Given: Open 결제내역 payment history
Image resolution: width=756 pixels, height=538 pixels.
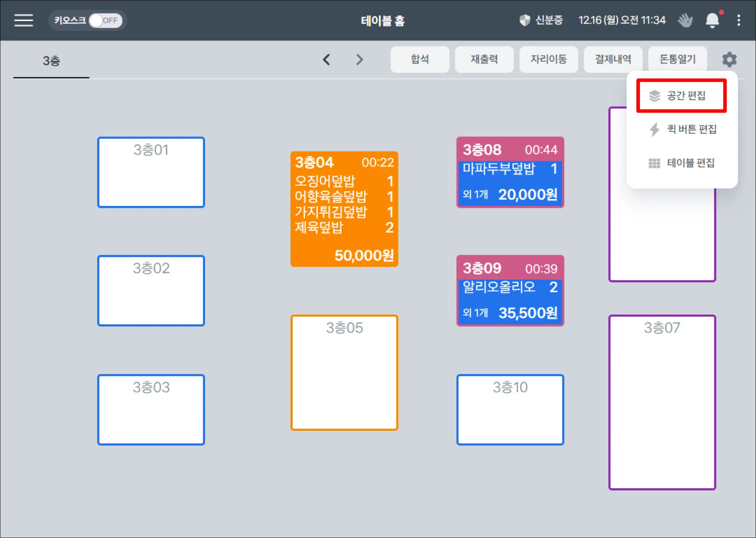Looking at the screenshot, I should coord(613,59).
